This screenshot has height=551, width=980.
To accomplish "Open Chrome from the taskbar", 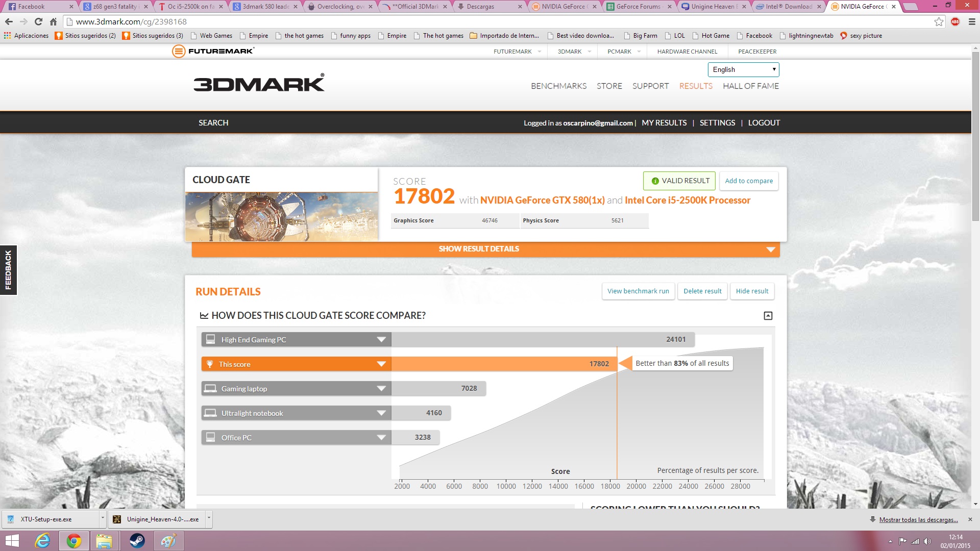I will [x=74, y=541].
